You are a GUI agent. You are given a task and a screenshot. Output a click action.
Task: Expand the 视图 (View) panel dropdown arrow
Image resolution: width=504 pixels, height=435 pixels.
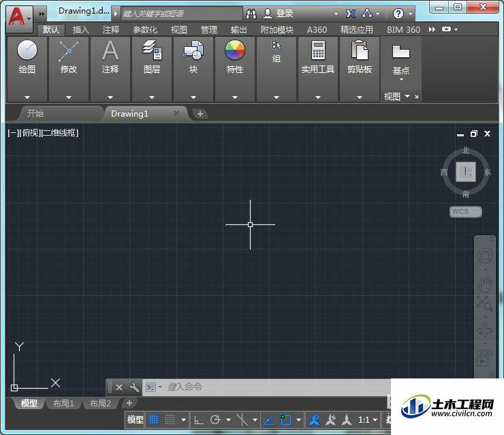[407, 96]
